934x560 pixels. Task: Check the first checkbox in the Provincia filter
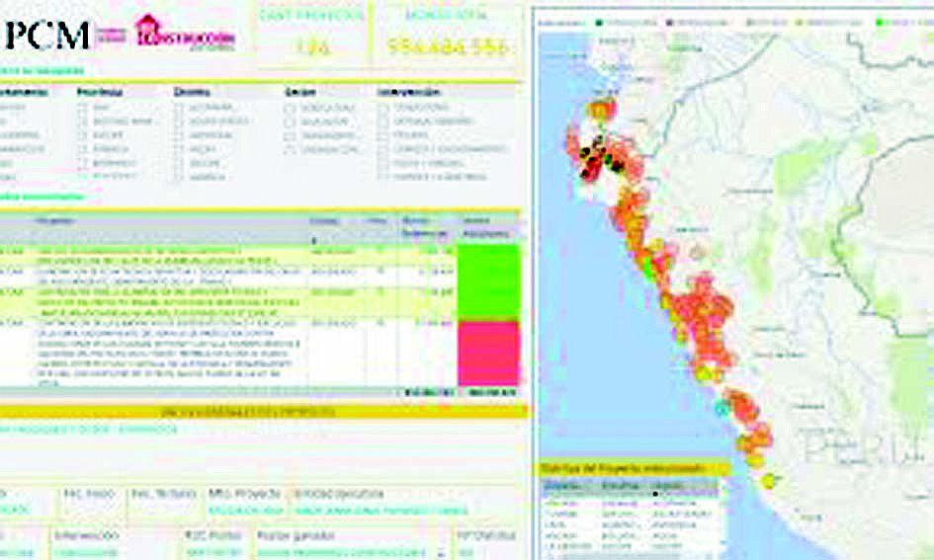tap(84, 107)
